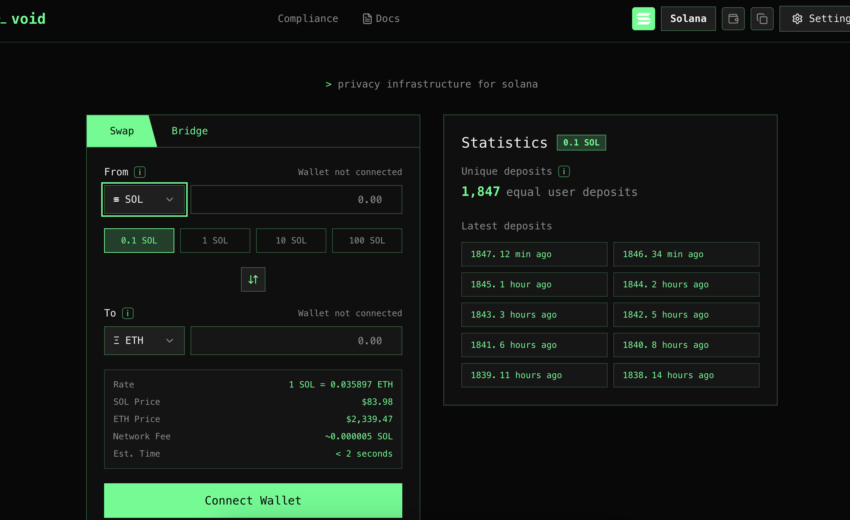Image resolution: width=850 pixels, height=520 pixels.
Task: Open the SOL token dropdown
Action: (144, 200)
